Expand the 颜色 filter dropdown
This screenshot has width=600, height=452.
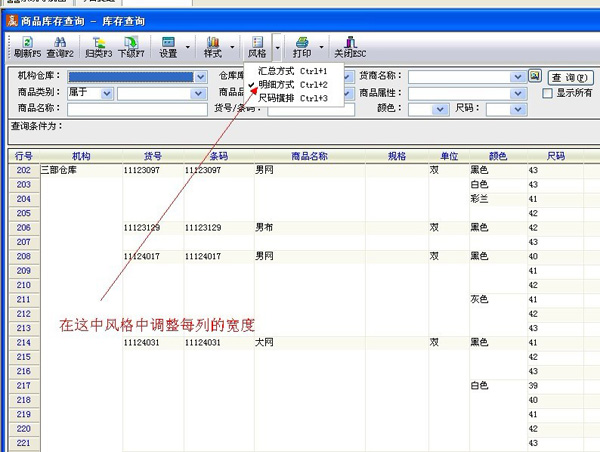(441, 109)
